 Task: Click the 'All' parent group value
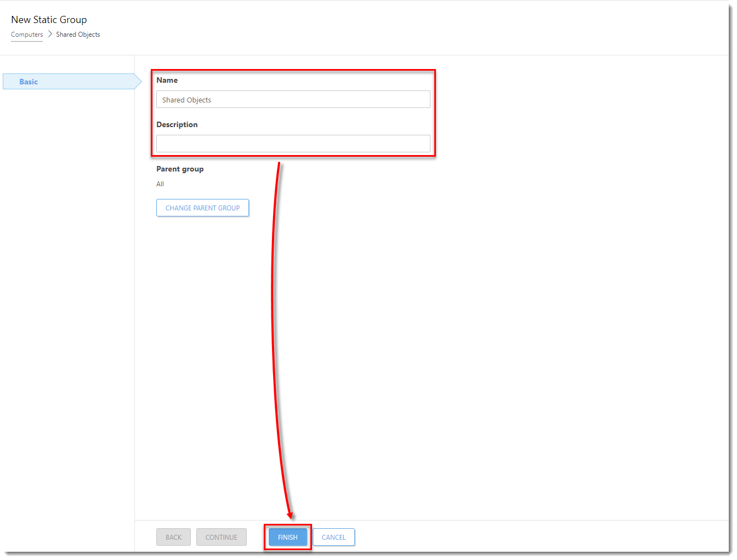click(160, 184)
